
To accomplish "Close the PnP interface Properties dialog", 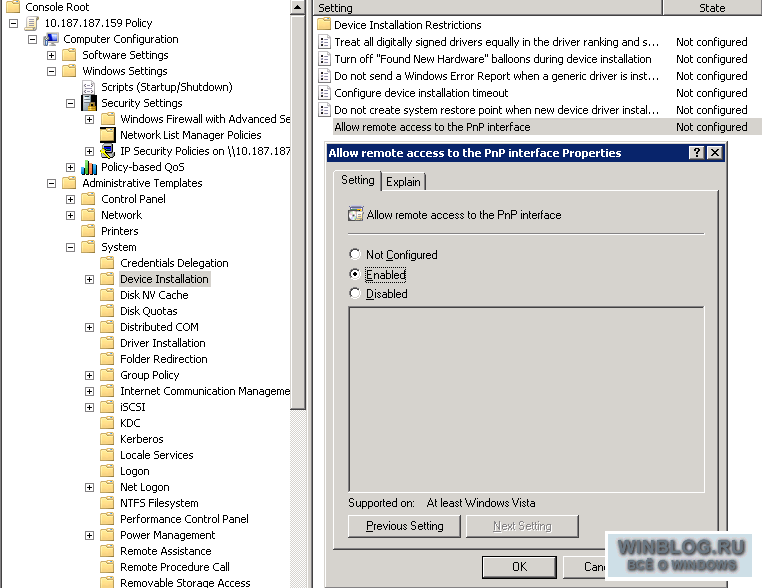I will point(715,153).
